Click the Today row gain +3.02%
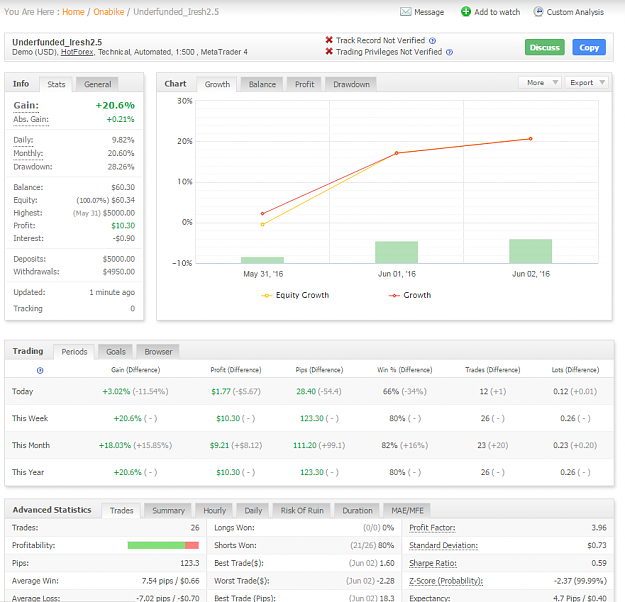This screenshot has height=602, width=625. coord(116,391)
